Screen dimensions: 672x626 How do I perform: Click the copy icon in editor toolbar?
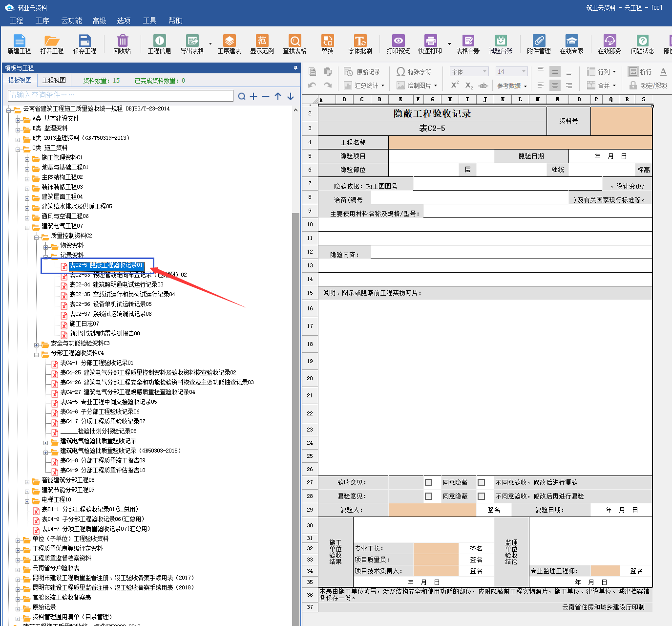point(313,72)
